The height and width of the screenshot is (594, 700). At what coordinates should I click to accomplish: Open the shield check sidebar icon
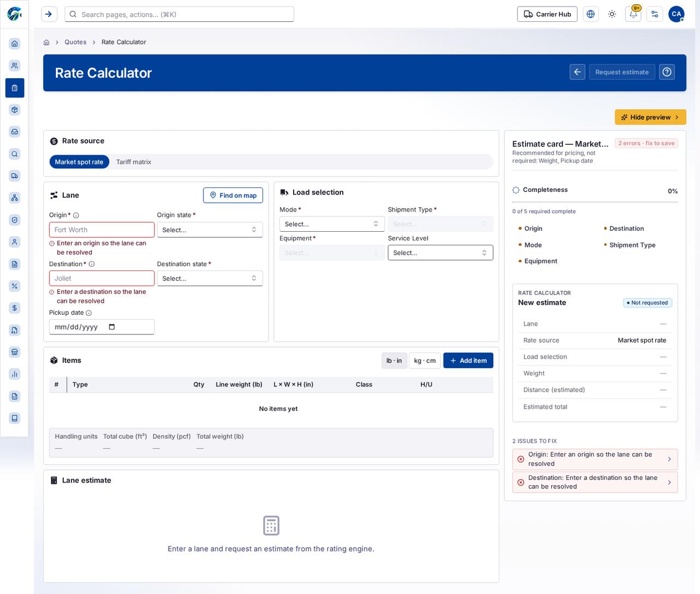[15, 220]
